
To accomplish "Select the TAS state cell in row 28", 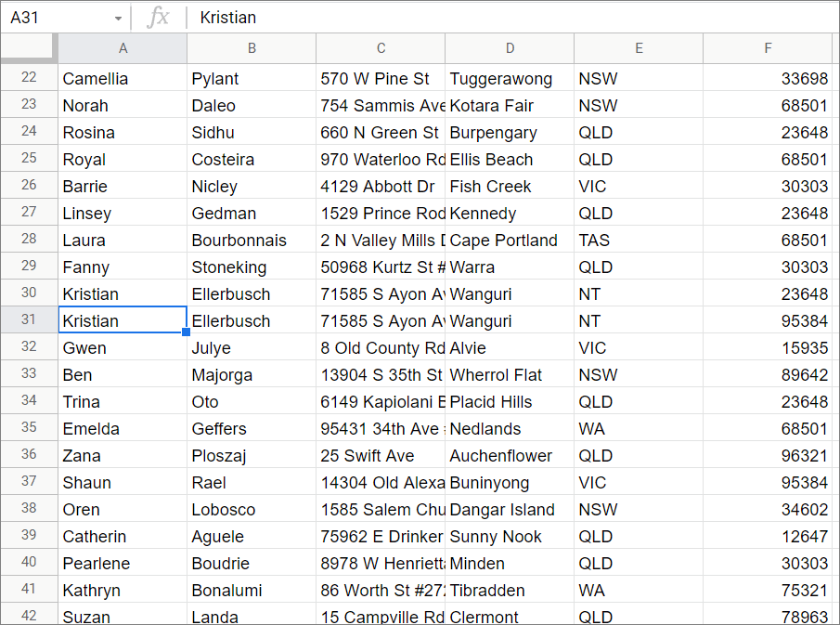I will [639, 240].
